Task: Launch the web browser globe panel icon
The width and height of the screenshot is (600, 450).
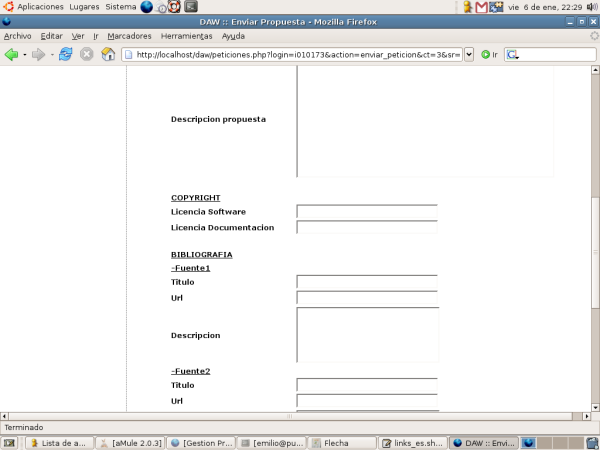Action: [147, 7]
